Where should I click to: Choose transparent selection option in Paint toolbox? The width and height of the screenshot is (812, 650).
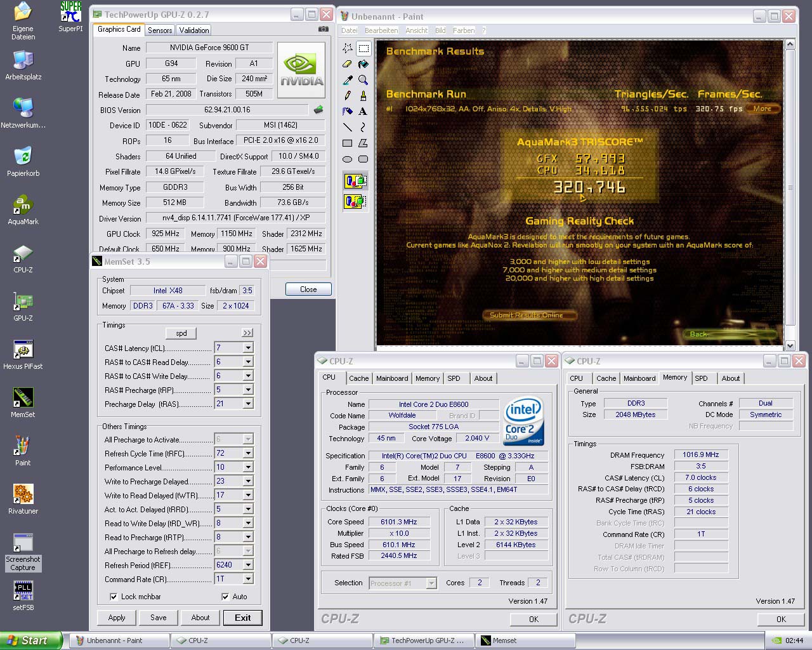[x=355, y=202]
